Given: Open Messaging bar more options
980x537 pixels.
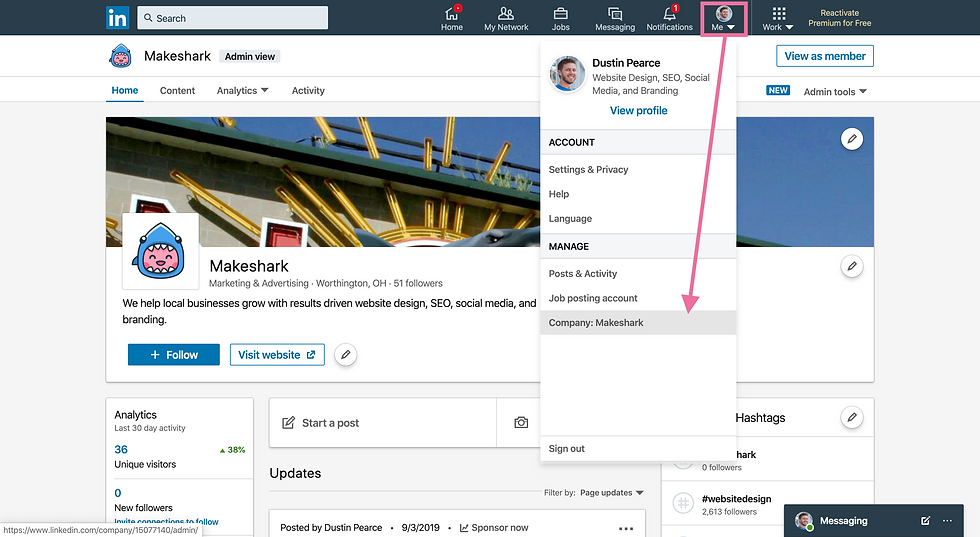Looking at the screenshot, I should (948, 521).
